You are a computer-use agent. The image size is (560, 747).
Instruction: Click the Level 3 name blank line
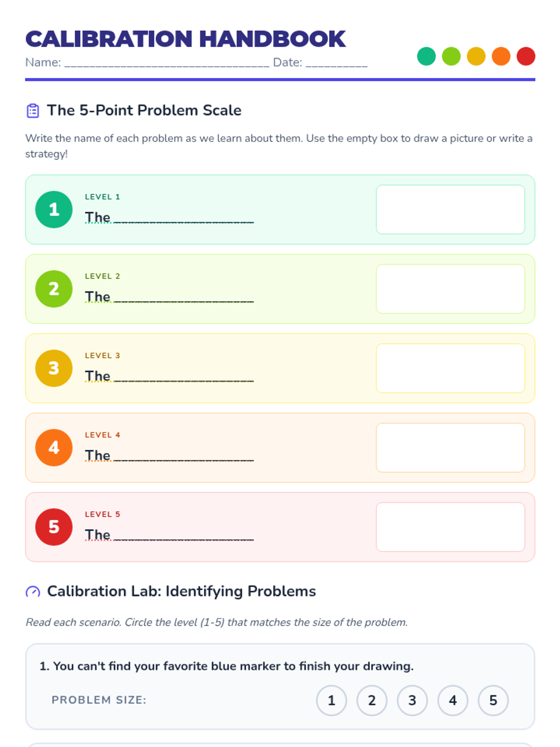pyautogui.click(x=184, y=377)
